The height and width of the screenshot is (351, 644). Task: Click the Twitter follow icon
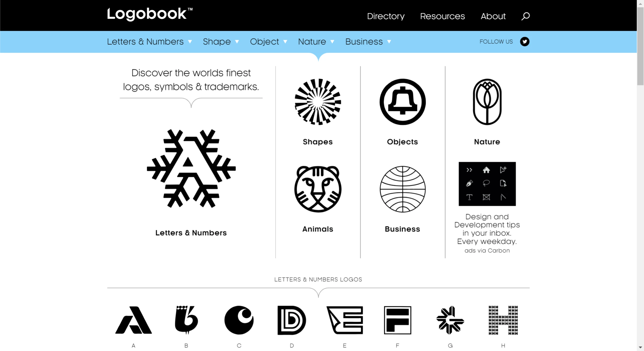pos(524,42)
